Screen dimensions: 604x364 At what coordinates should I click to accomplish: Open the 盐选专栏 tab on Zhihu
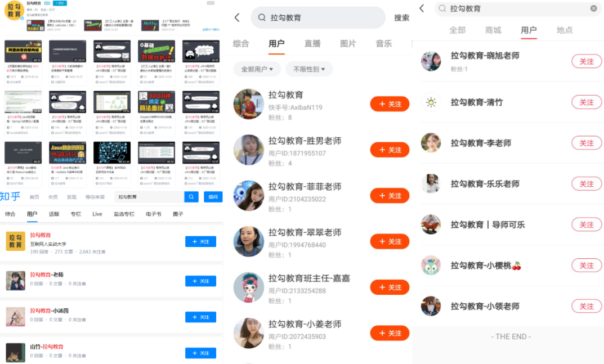pos(123,214)
